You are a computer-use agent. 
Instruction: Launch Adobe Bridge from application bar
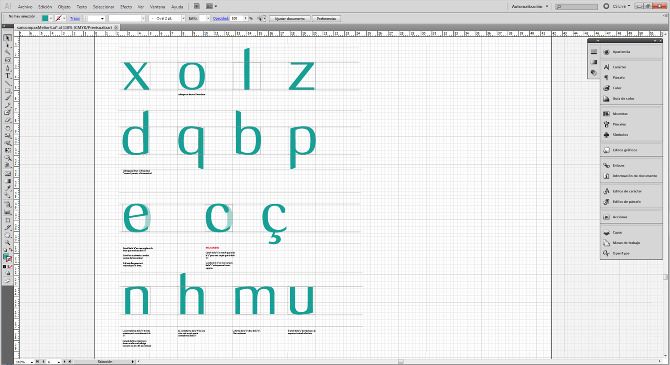click(x=197, y=6)
